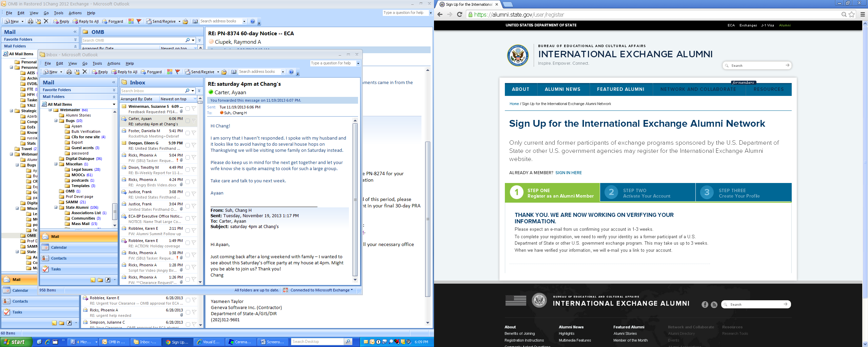Expand Favorite Folders in the Inbox window

pos(114,90)
